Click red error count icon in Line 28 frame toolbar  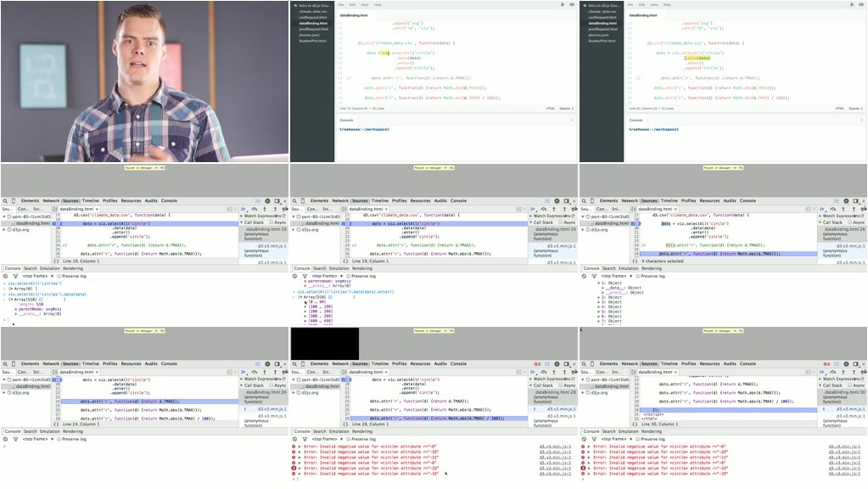(x=537, y=364)
